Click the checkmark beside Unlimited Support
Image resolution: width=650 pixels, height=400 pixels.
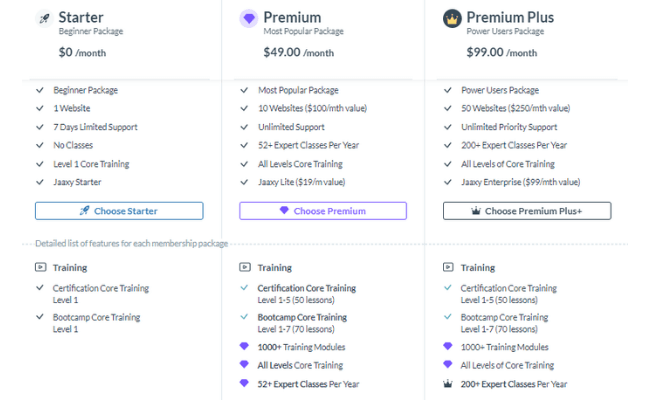(244, 127)
